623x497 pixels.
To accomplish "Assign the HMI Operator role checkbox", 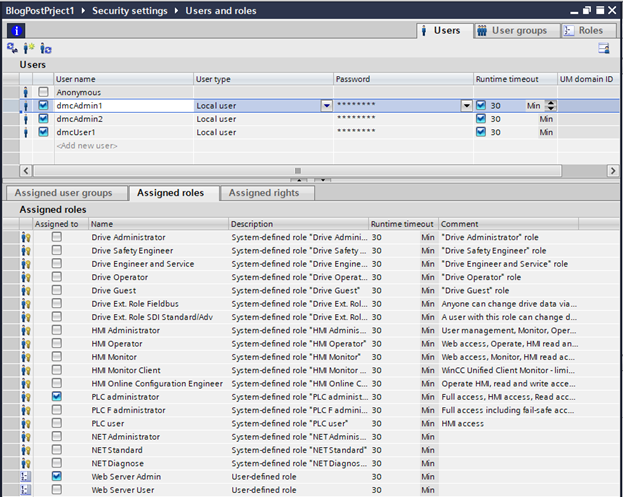I will 57,343.
